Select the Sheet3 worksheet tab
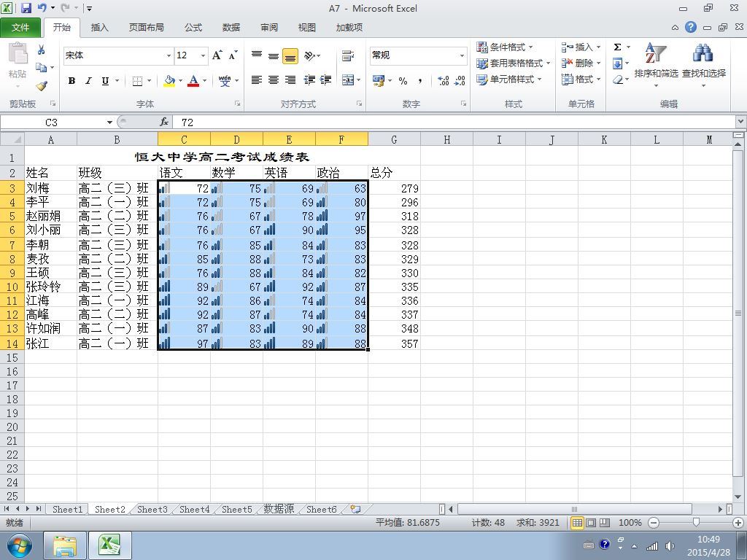747x560 pixels. coord(152,509)
